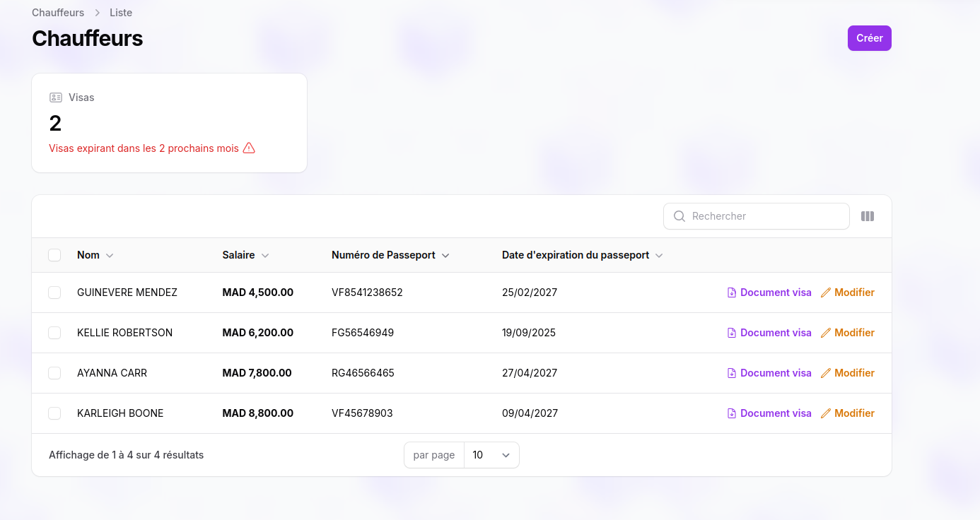The image size is (980, 520).
Task: Click the Liste breadcrumb item
Action: 121,13
